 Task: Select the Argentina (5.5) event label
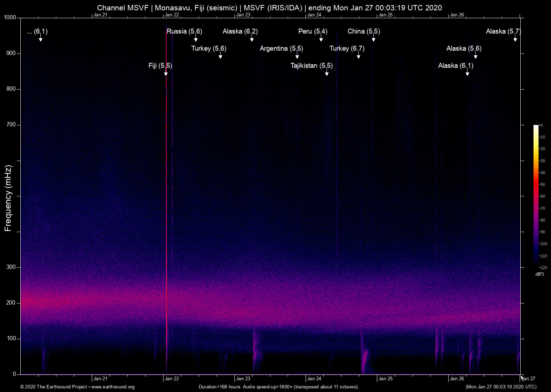point(281,49)
